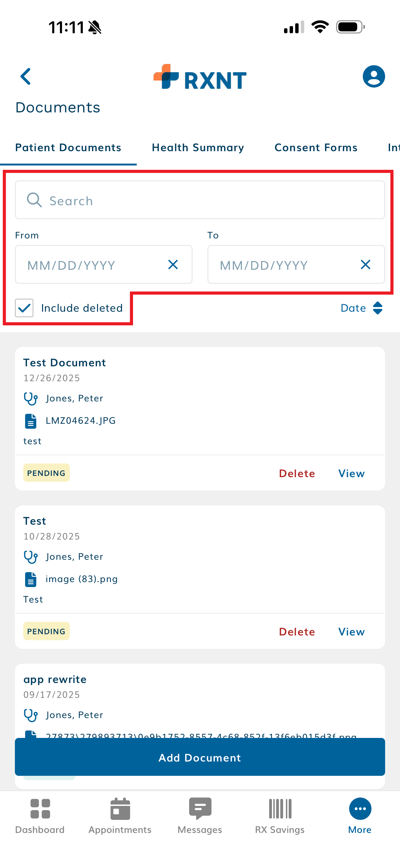Viewport: 400px width, 868px height.
Task: Click the Search documents field
Action: [200, 201]
